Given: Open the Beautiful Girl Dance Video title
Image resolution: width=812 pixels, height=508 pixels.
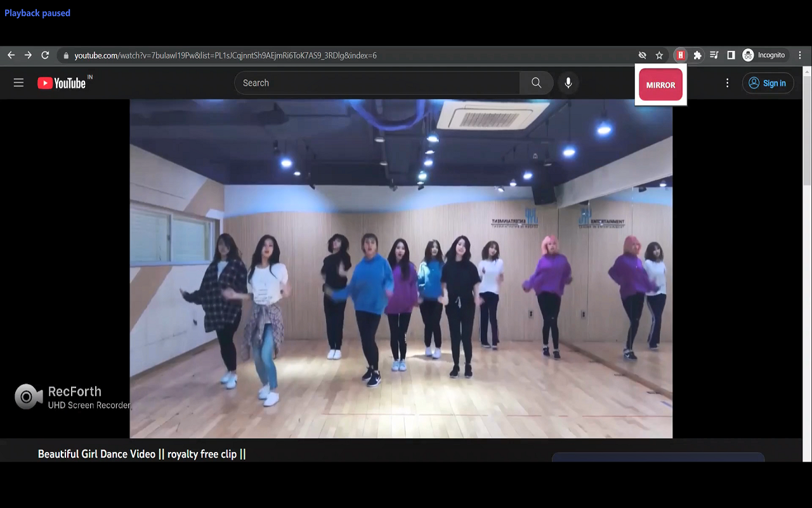Looking at the screenshot, I should (x=141, y=453).
